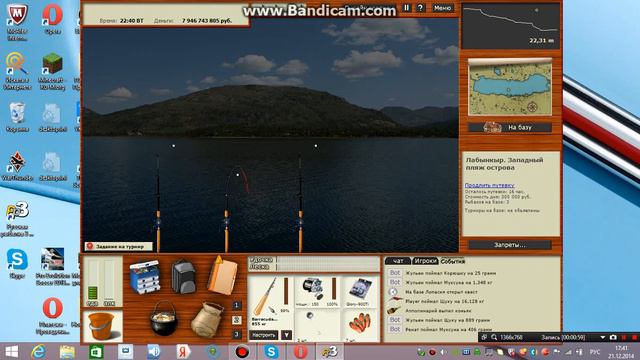Switch to Bandicam in the taskbar
Image resolution: width=640 pixels, height=360 pixels.
(x=242, y=351)
